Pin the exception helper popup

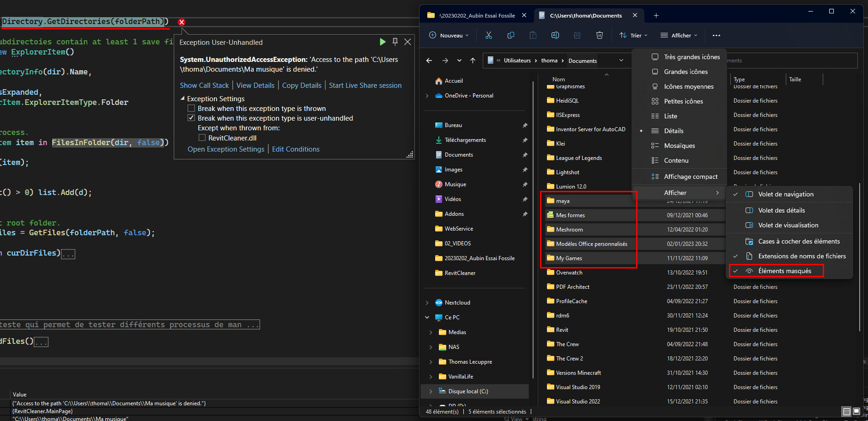tap(395, 42)
